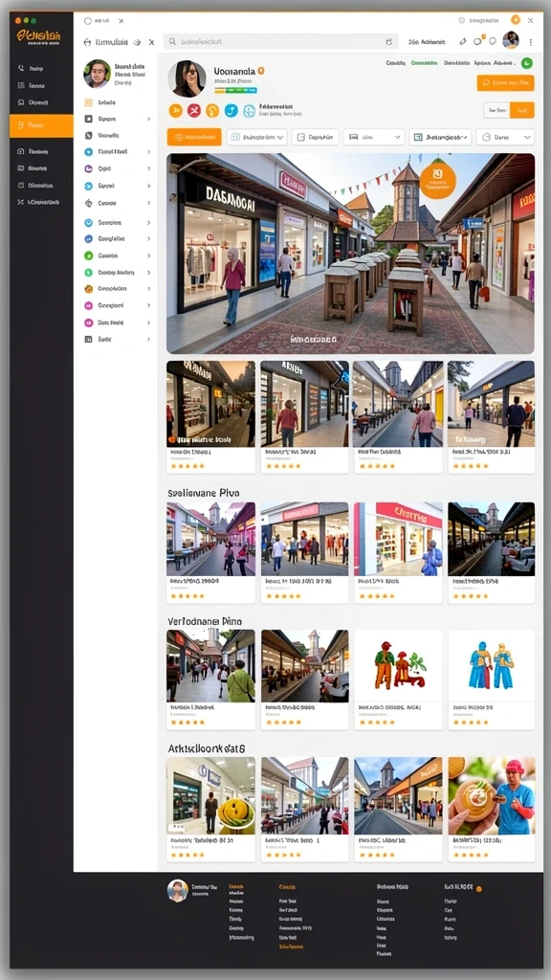The image size is (551, 980).
Task: Open the first white dropdown right of orange filter
Action: (256, 137)
